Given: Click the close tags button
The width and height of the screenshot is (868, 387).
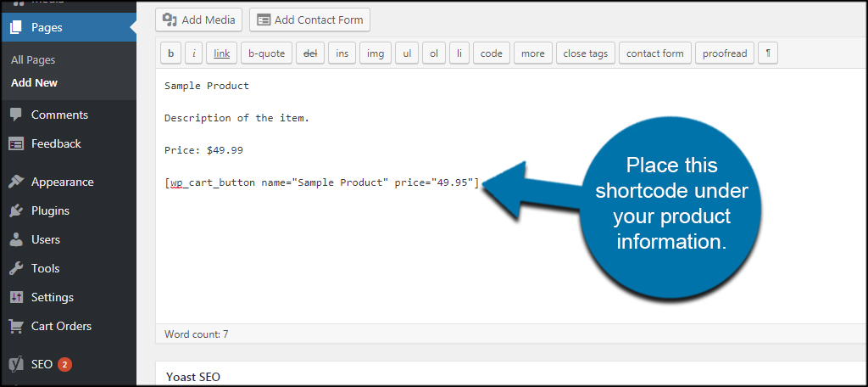Looking at the screenshot, I should [586, 53].
